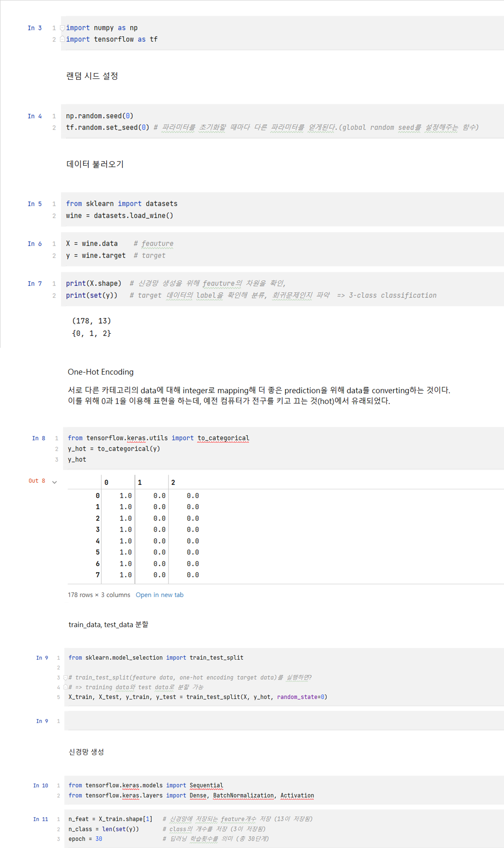The image size is (504, 848).
Task: Click '178 rows × 3 columns' label
Action: [x=99, y=595]
